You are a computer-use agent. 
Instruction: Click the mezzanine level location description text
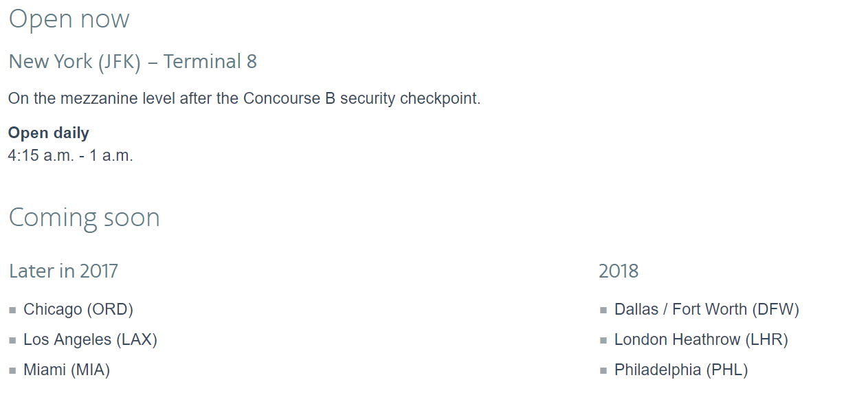tap(244, 98)
